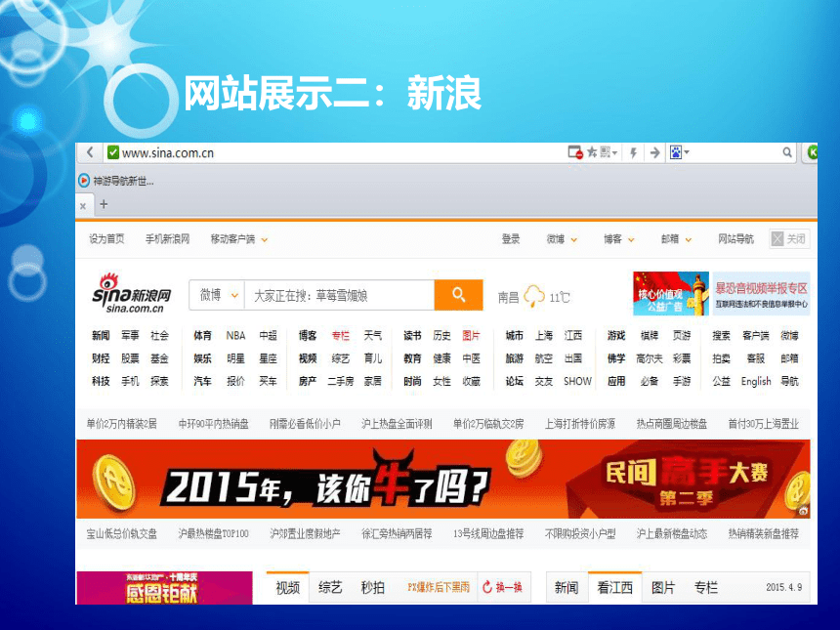Switch to the 视频 tab

click(288, 588)
